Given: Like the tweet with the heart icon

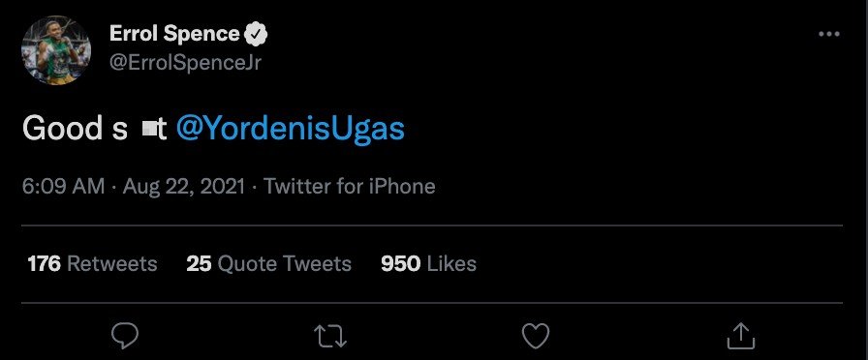Looking at the screenshot, I should click(536, 336).
